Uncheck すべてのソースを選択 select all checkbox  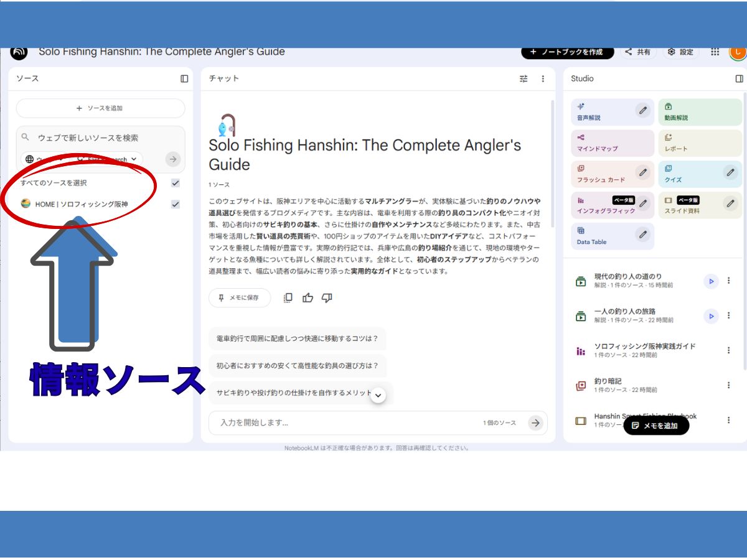coord(175,183)
